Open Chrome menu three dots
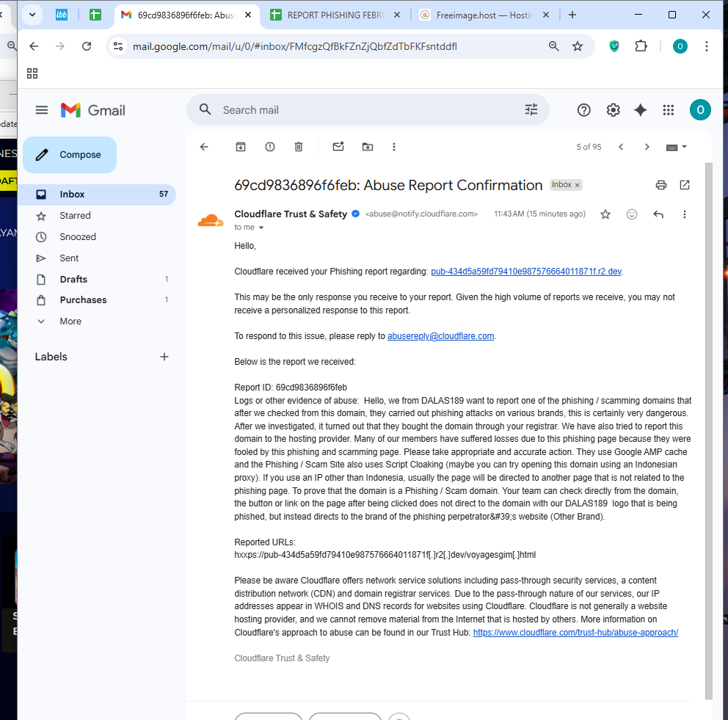The height and width of the screenshot is (720, 728). (706, 46)
